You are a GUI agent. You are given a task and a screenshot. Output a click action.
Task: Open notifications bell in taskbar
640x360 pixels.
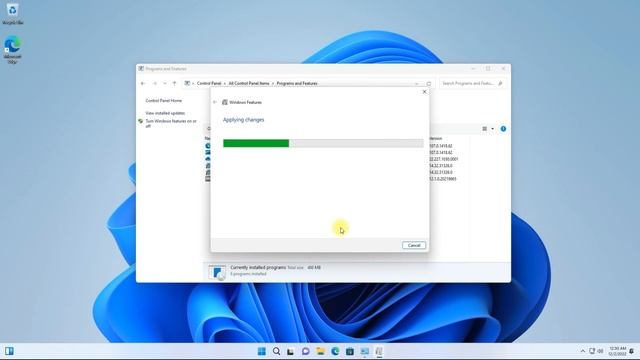tap(632, 351)
